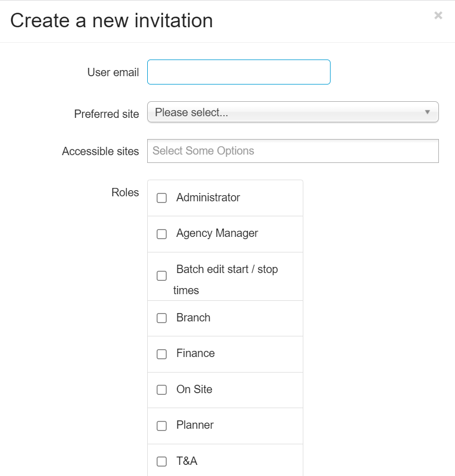The width and height of the screenshot is (455, 476).
Task: Open the Preferred site dropdown
Action: click(293, 112)
